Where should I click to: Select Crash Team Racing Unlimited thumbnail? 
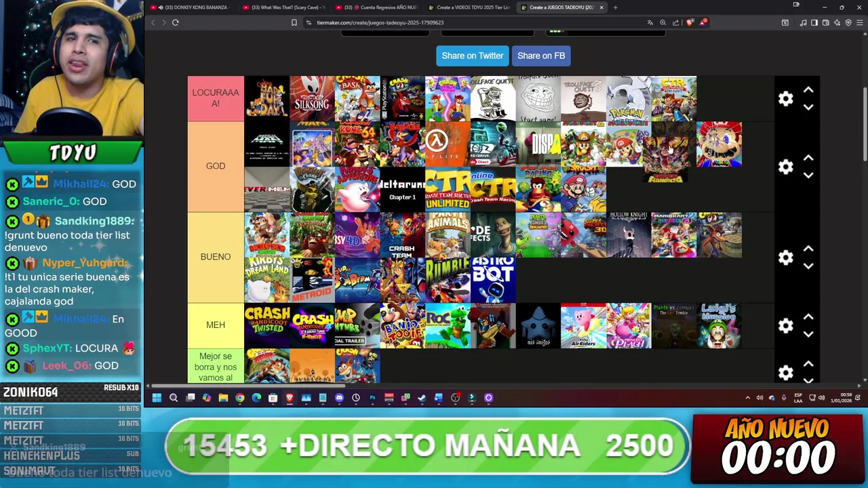pyautogui.click(x=448, y=189)
